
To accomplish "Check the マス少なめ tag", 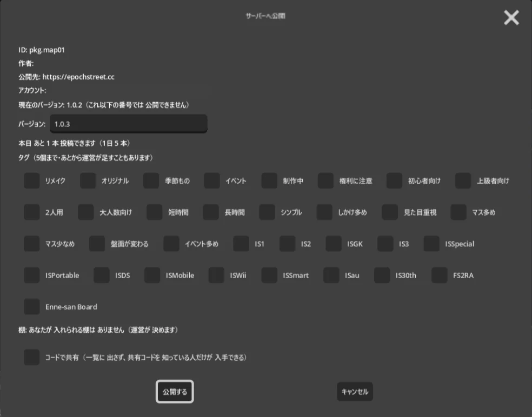I will (31, 244).
